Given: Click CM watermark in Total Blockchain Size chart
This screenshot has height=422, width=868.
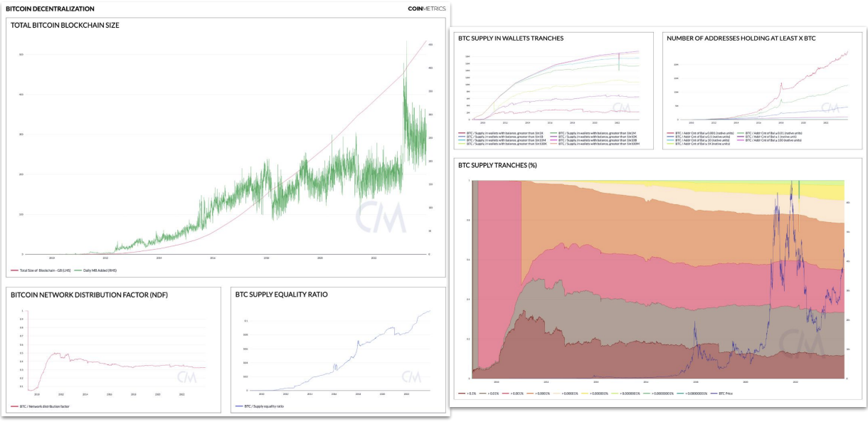Looking at the screenshot, I should pyautogui.click(x=381, y=218).
